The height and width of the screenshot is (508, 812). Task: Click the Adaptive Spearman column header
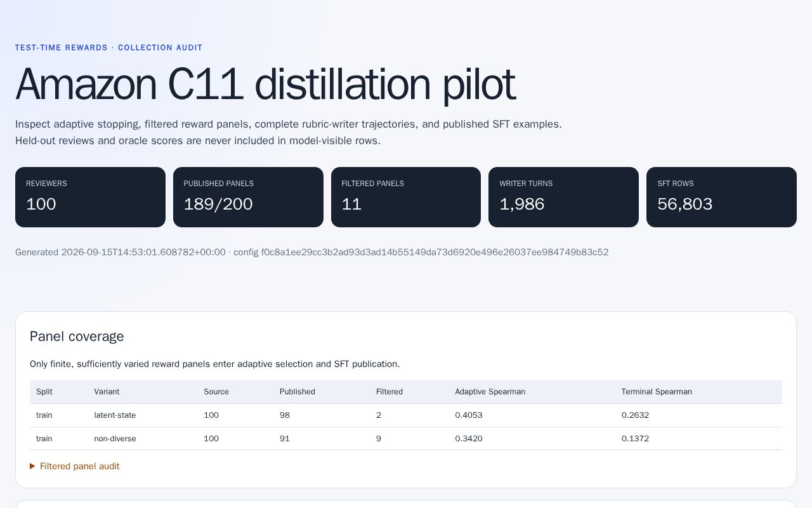pyautogui.click(x=490, y=392)
